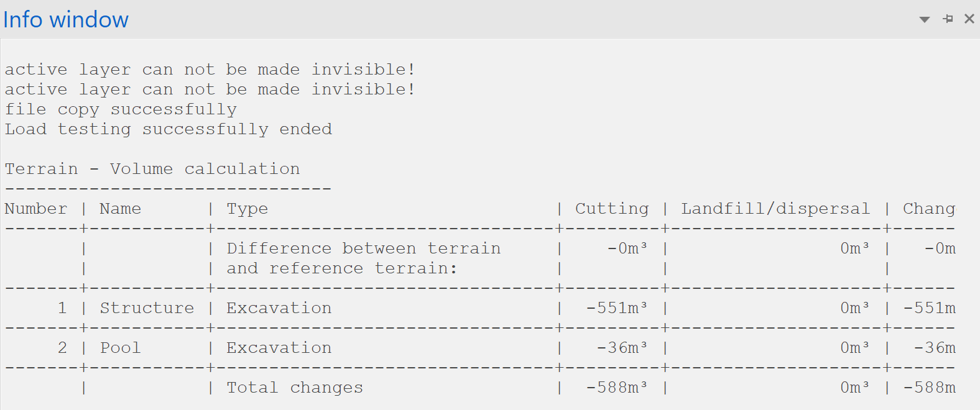Screen dimensions: 980x410
Task: Click the 'Load testing successfully ended' message
Action: pyautogui.click(x=168, y=129)
